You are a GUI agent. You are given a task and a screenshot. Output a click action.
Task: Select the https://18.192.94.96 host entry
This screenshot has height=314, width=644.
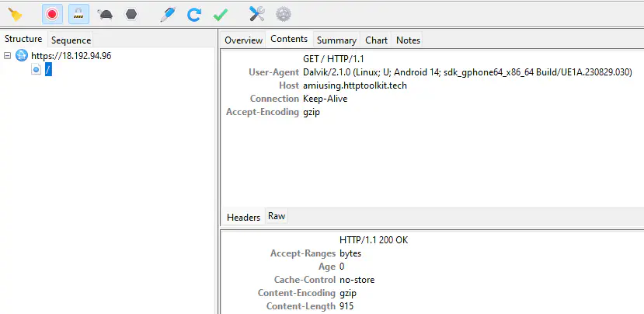click(x=71, y=56)
